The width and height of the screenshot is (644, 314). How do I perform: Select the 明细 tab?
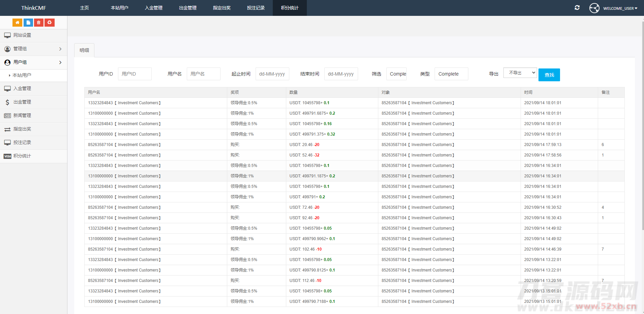coord(84,50)
